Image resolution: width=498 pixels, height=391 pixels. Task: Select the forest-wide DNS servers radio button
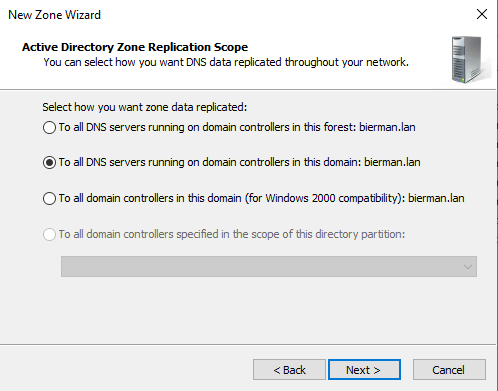[49, 127]
